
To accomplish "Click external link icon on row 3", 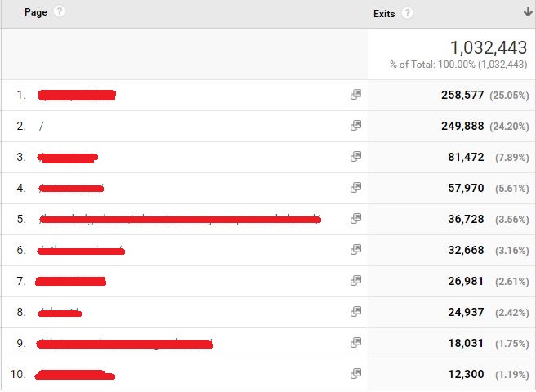I will [x=355, y=157].
